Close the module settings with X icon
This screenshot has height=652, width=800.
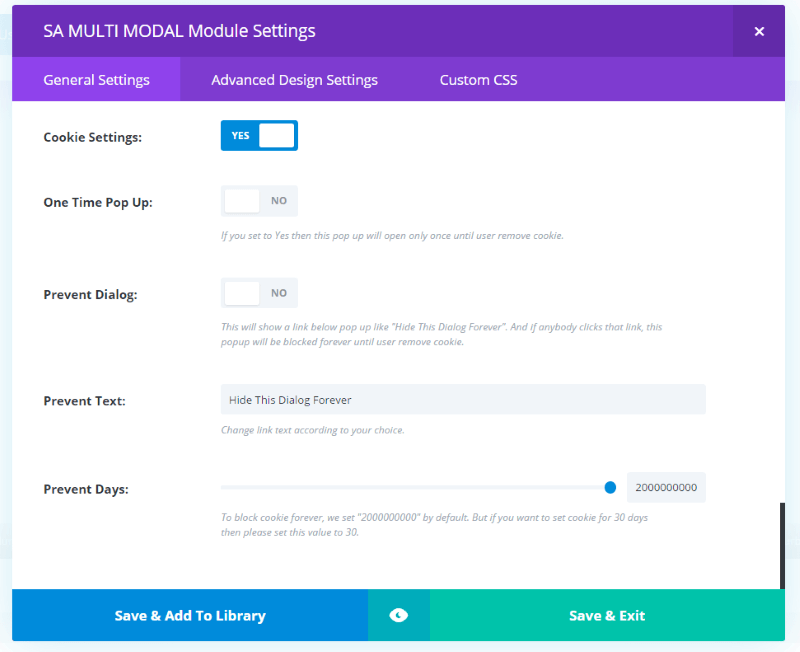click(x=759, y=32)
